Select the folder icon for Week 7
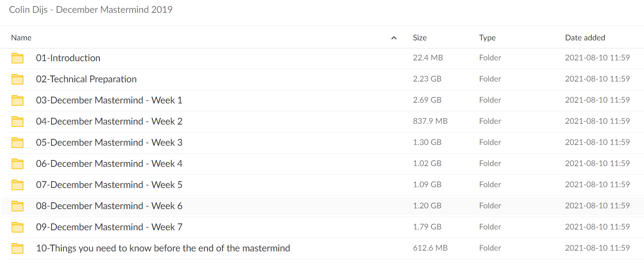This screenshot has width=644, height=271. pos(17,227)
